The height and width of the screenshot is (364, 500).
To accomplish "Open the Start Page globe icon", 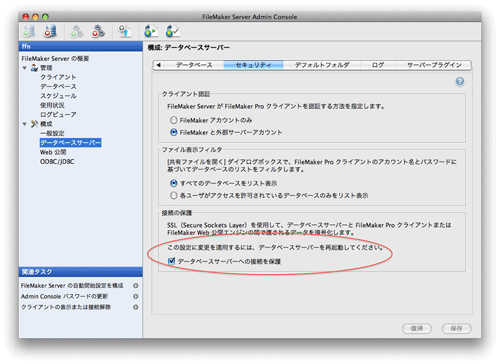I will [x=151, y=31].
